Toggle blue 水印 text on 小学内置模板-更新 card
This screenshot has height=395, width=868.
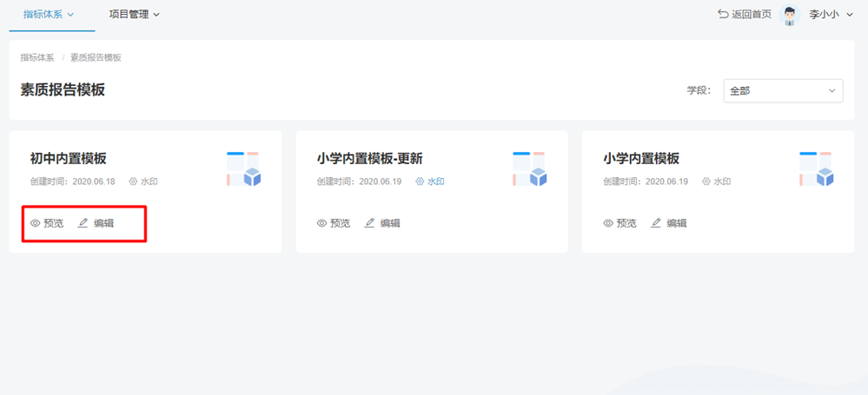point(435,181)
